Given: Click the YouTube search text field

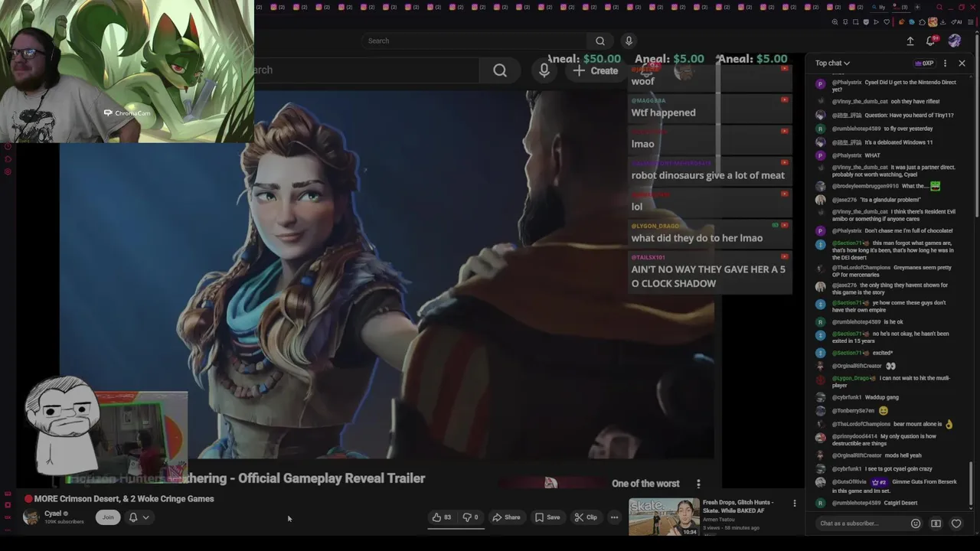Looking at the screenshot, I should coord(475,41).
